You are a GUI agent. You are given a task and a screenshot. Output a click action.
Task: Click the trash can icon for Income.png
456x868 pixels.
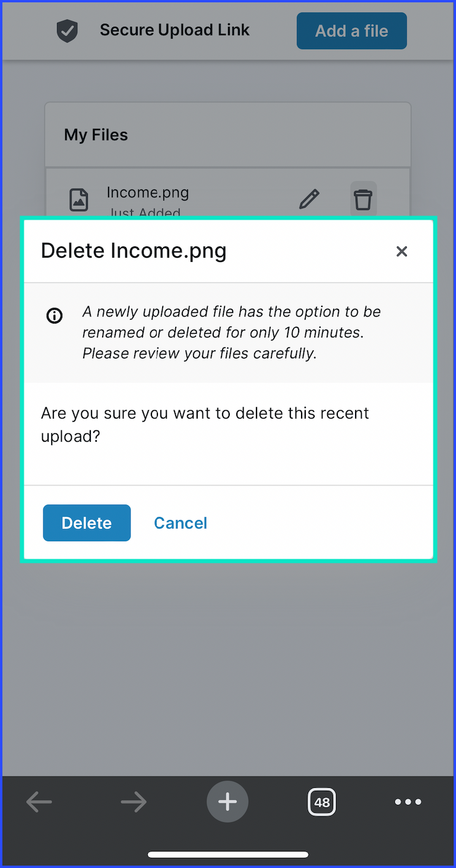363,199
